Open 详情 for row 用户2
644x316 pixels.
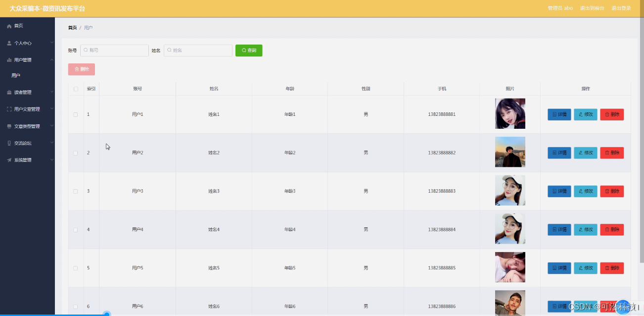point(559,153)
